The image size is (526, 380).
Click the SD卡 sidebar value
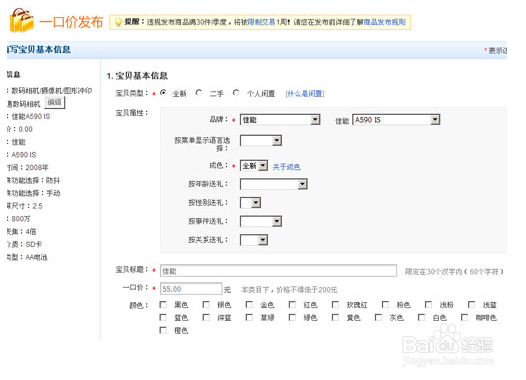coord(34,244)
